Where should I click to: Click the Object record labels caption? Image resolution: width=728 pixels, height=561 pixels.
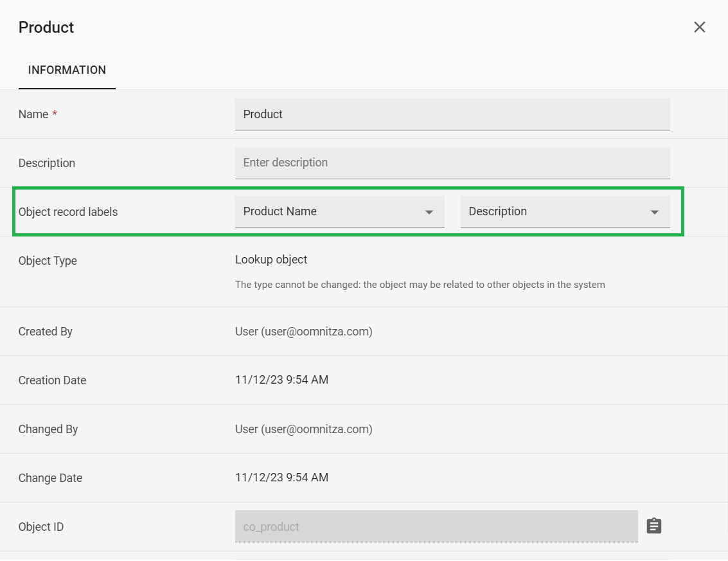pos(68,212)
